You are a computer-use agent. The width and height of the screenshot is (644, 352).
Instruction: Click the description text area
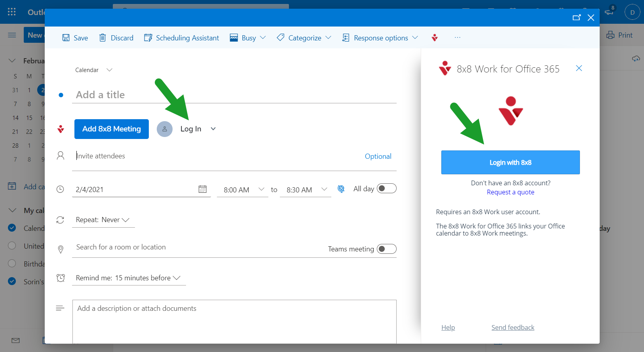pos(234,321)
